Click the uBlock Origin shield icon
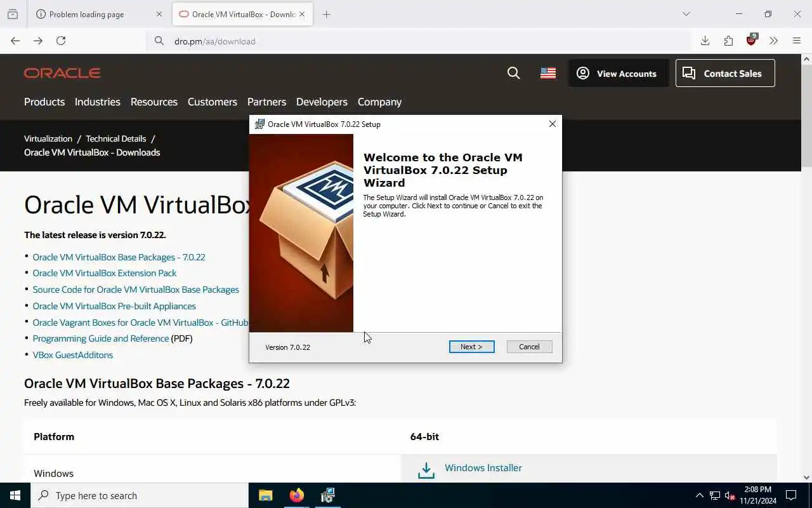Screen dimensions: 812x508 pos(751,41)
